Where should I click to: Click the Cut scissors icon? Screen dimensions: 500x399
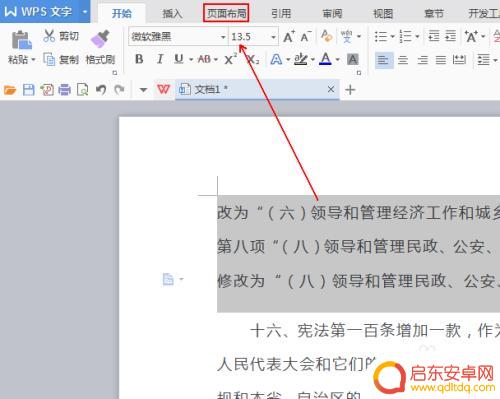(x=49, y=36)
